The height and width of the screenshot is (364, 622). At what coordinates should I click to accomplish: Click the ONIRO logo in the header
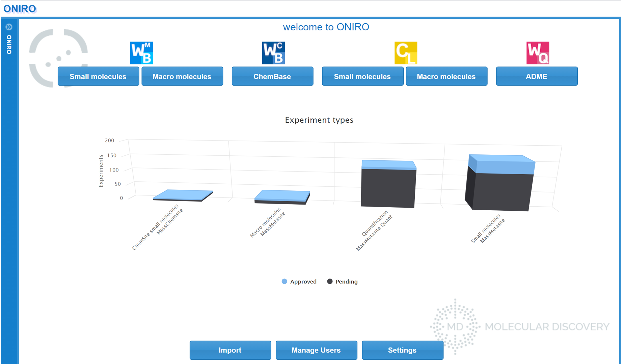[x=19, y=8]
